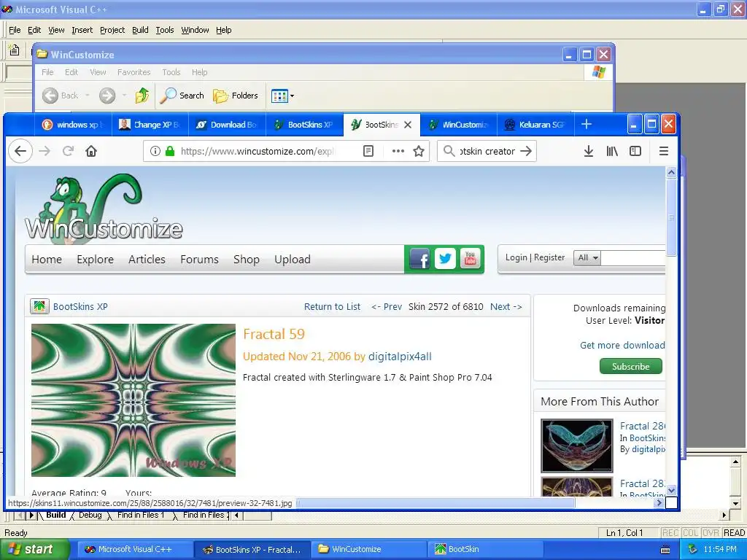Open Back history dropdown arrow in explorer
The height and width of the screenshot is (560, 747).
pos(88,96)
